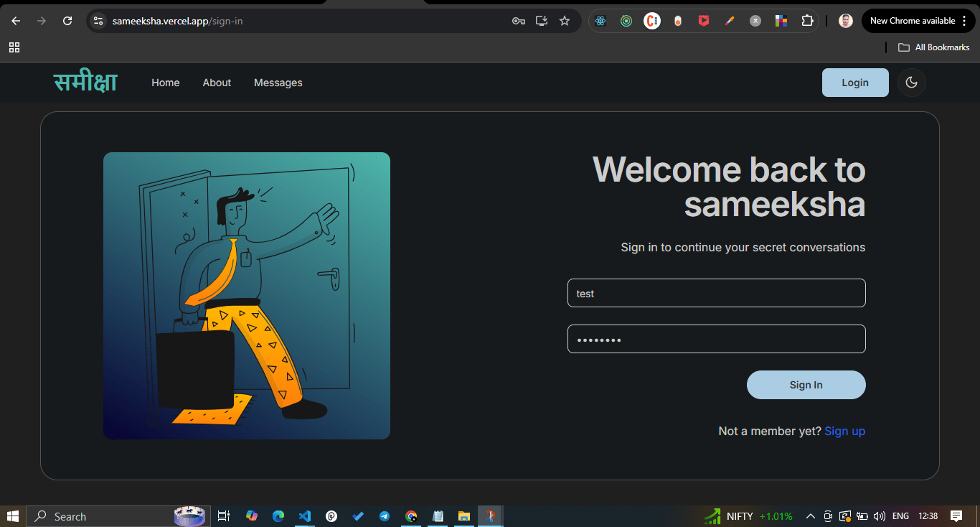The height and width of the screenshot is (527, 980).
Task: Launch Visual Studio Code from taskbar
Action: coord(304,516)
